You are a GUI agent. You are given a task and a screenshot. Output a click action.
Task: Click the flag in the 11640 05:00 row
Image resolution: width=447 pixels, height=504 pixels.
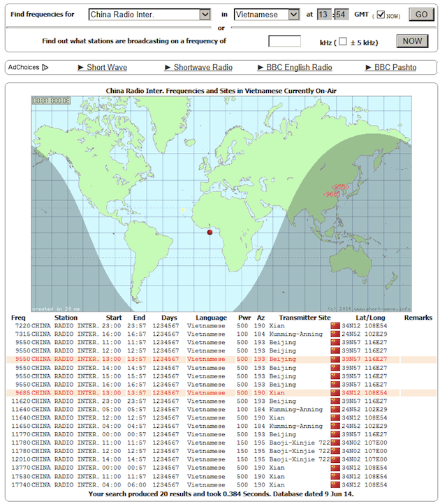pos(335,410)
